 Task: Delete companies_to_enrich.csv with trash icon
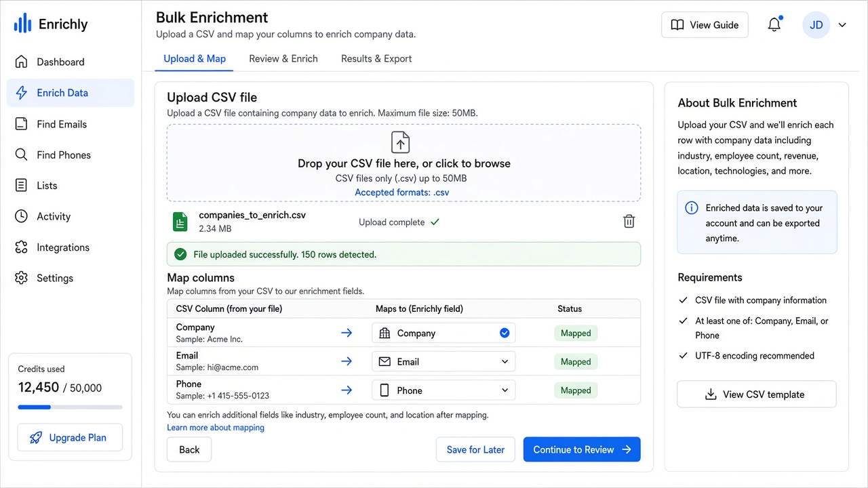[629, 222]
